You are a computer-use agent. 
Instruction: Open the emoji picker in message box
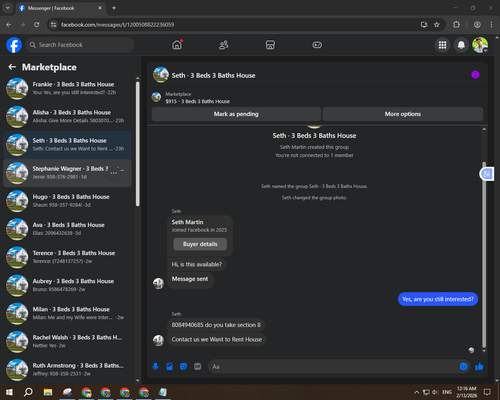[x=464, y=367]
